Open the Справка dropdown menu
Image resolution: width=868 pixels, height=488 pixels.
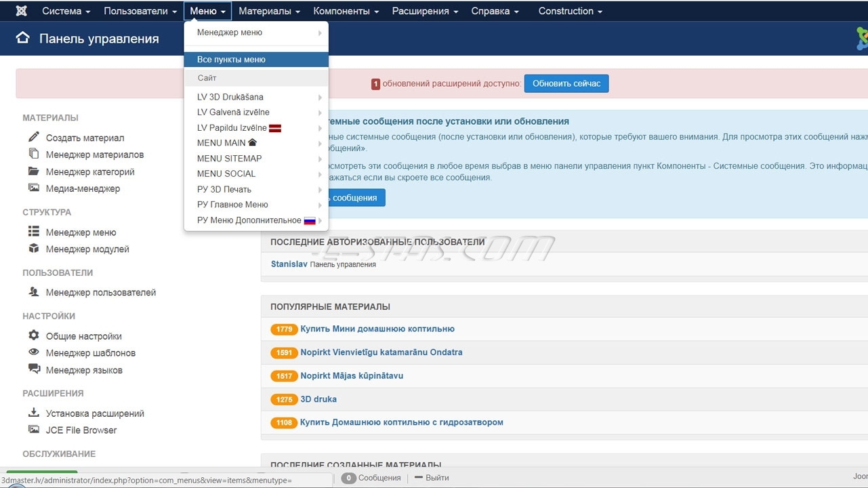tap(495, 11)
